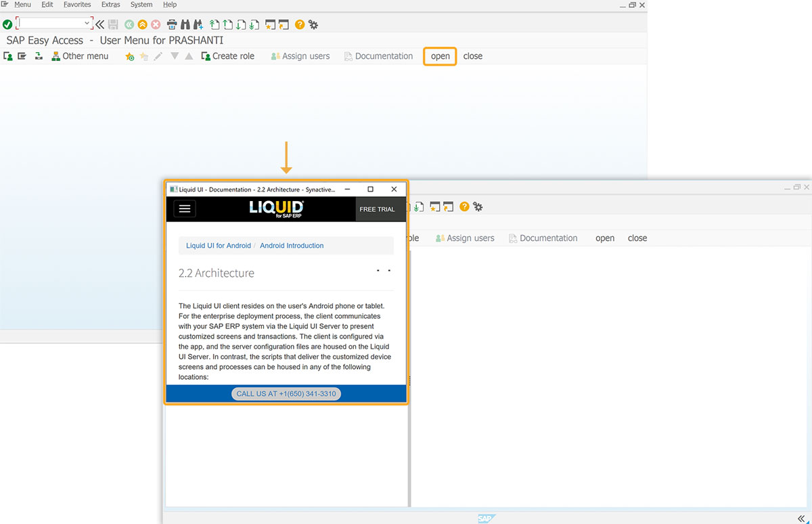812x524 pixels.
Task: Toggle the hamburger menu in Liquid UI window
Action: coord(185,209)
